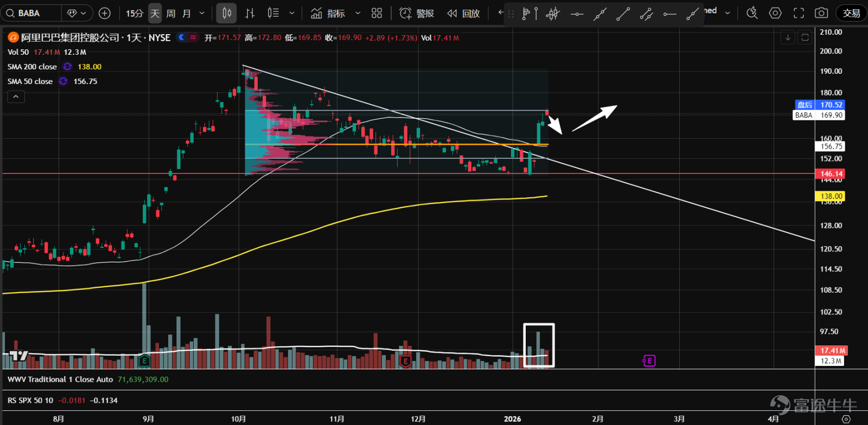The width and height of the screenshot is (868, 425).
Task: Click the pane down-arrow button
Action: [x=788, y=37]
